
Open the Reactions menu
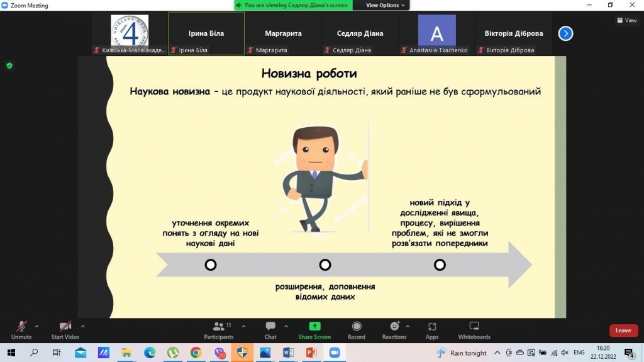coord(394,331)
